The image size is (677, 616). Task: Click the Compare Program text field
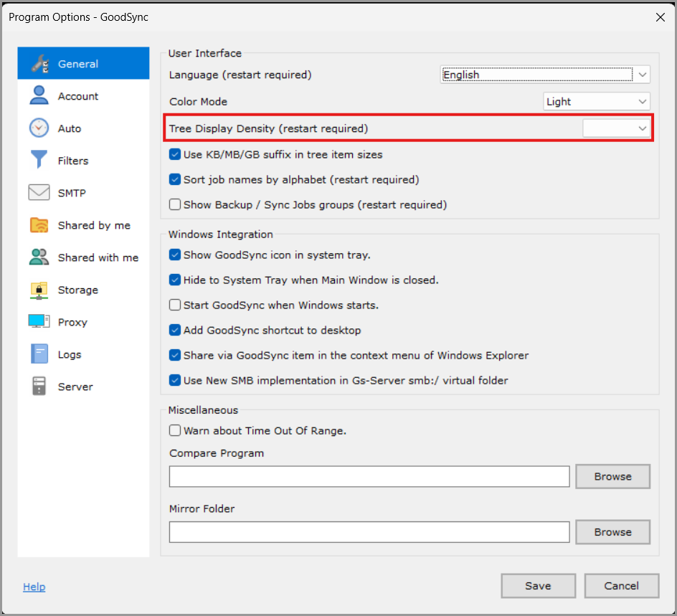369,476
